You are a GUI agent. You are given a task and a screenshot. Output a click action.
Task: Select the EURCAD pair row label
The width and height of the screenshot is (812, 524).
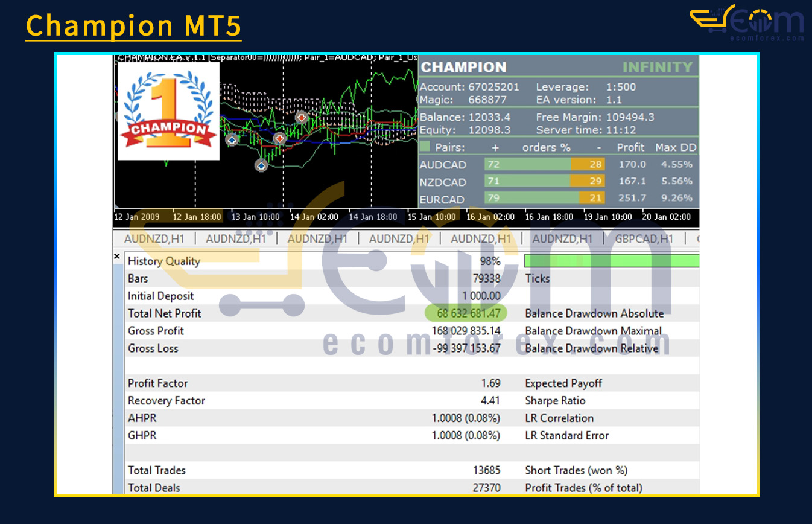pos(442,199)
